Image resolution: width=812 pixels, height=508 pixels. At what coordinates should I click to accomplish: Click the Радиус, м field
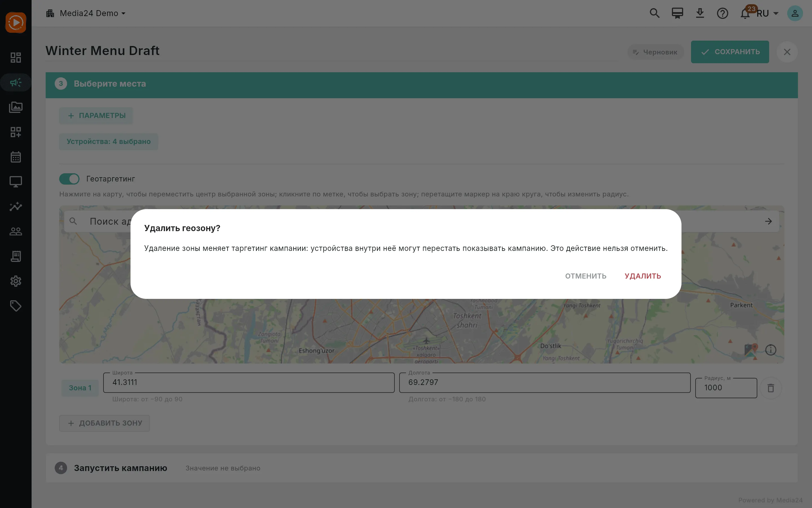point(726,388)
